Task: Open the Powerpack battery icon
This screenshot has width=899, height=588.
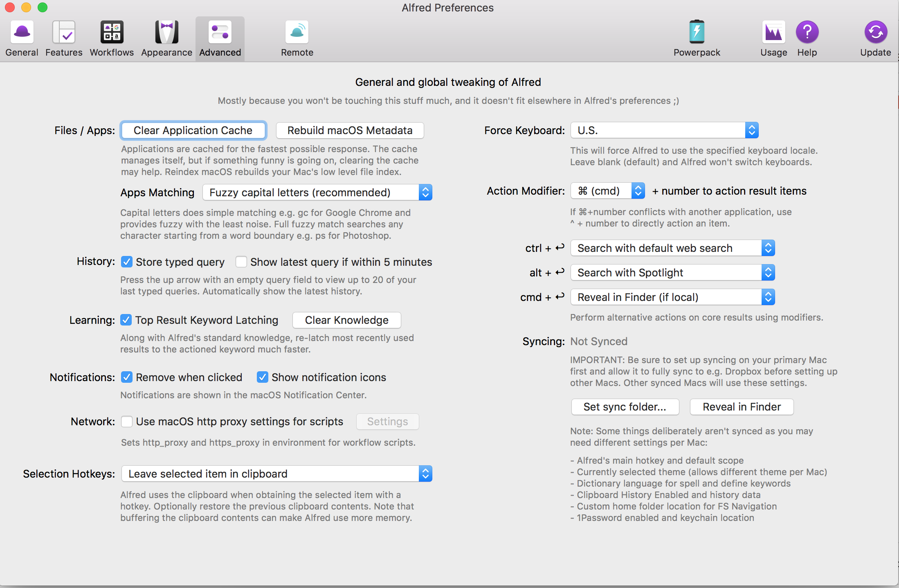Action: tap(697, 31)
